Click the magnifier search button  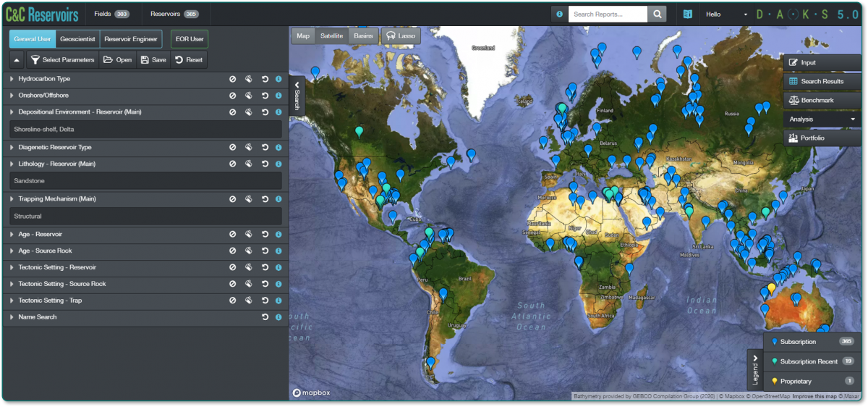[x=657, y=14]
